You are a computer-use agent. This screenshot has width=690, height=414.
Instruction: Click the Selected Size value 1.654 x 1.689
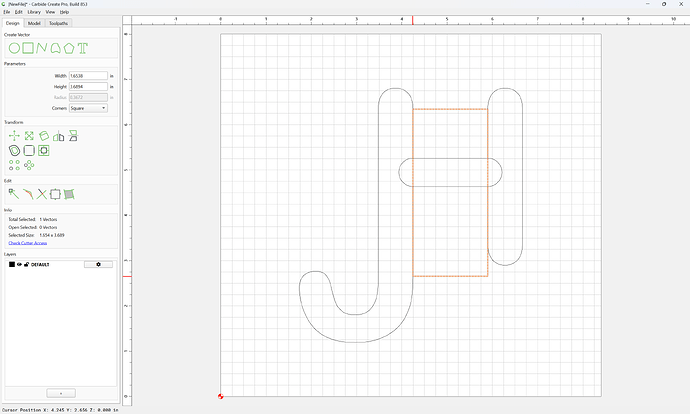tap(52, 235)
